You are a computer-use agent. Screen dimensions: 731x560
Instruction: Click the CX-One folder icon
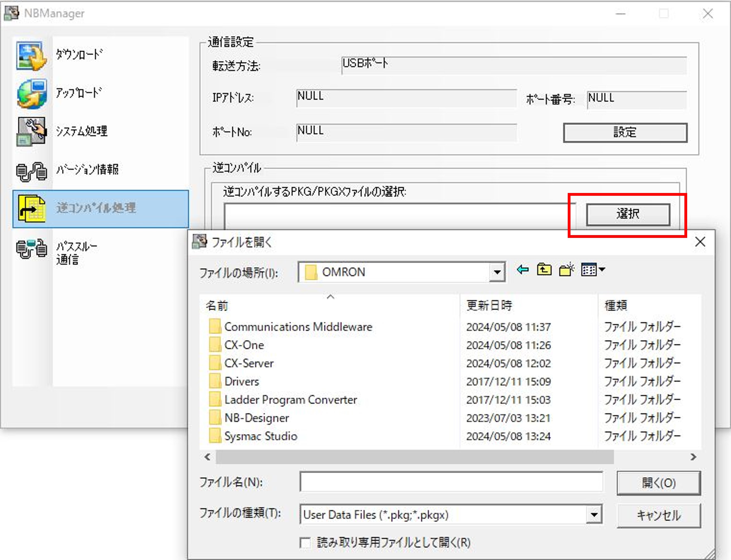[x=215, y=345]
